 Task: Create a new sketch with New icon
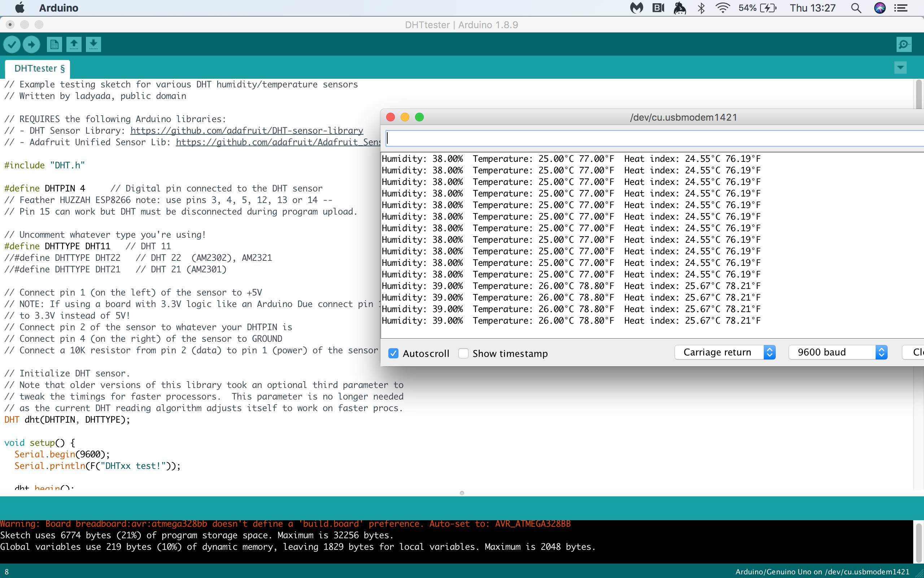pyautogui.click(x=54, y=45)
